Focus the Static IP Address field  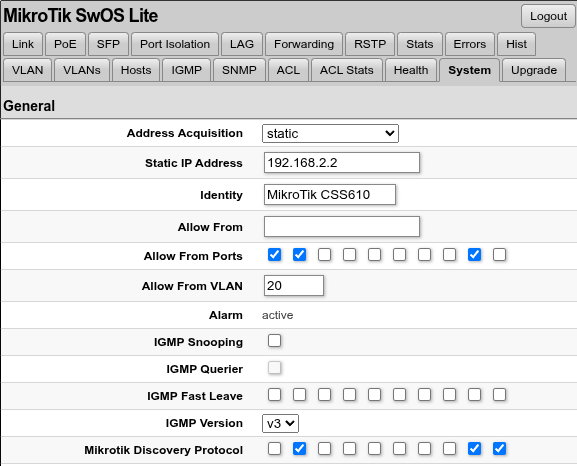tap(341, 163)
